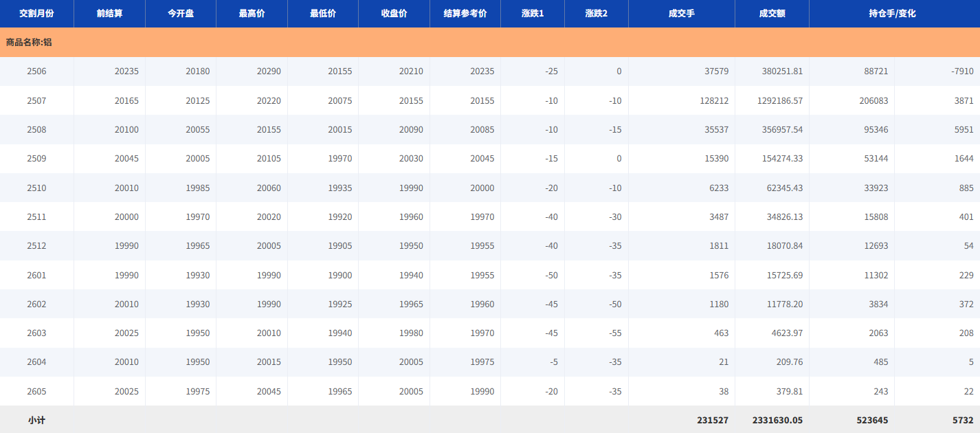Select the 2601 contract month cell

click(36, 276)
